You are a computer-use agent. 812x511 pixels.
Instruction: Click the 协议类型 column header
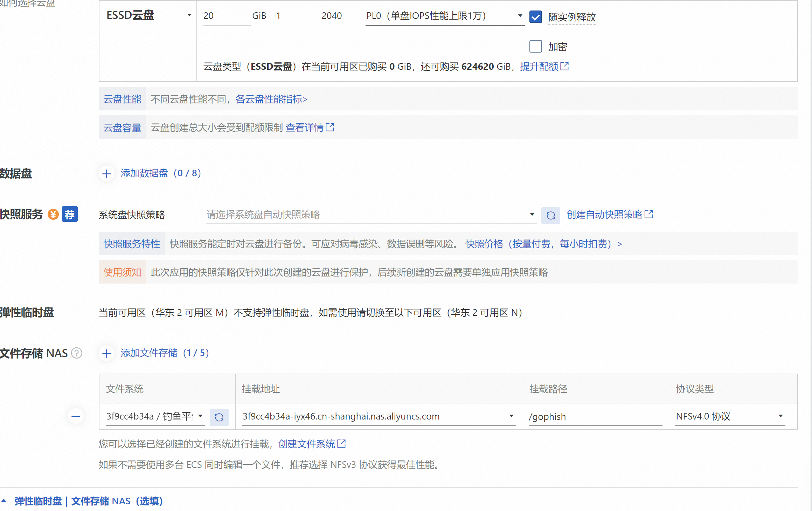[x=695, y=389]
